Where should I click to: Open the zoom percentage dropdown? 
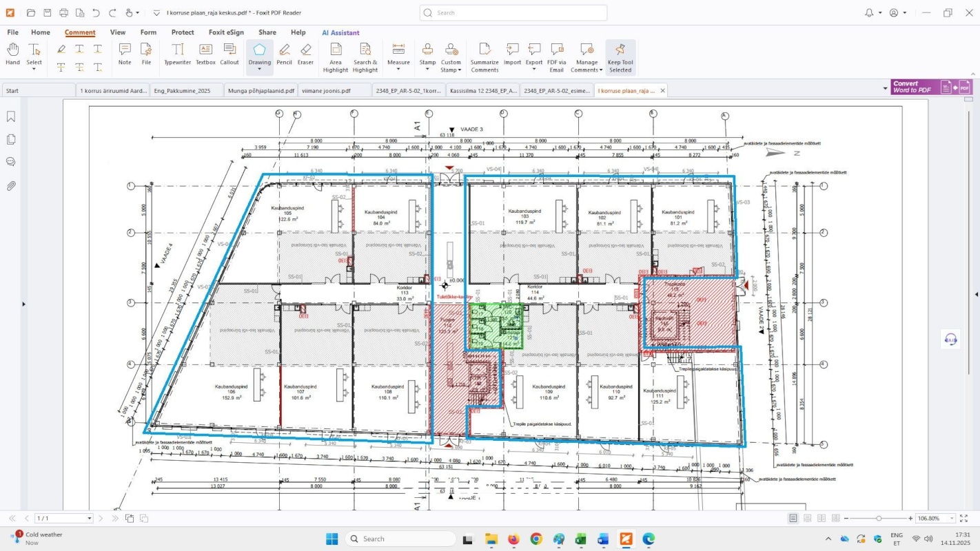tap(953, 519)
